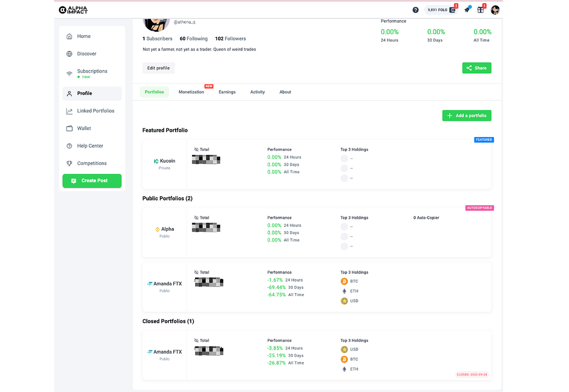Click the 102 Followers count
569x392 pixels.
(x=230, y=38)
